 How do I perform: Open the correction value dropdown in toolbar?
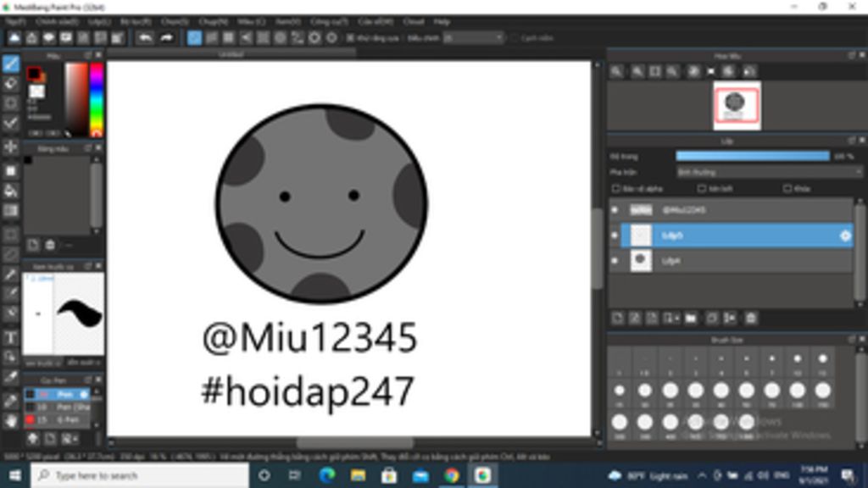474,38
